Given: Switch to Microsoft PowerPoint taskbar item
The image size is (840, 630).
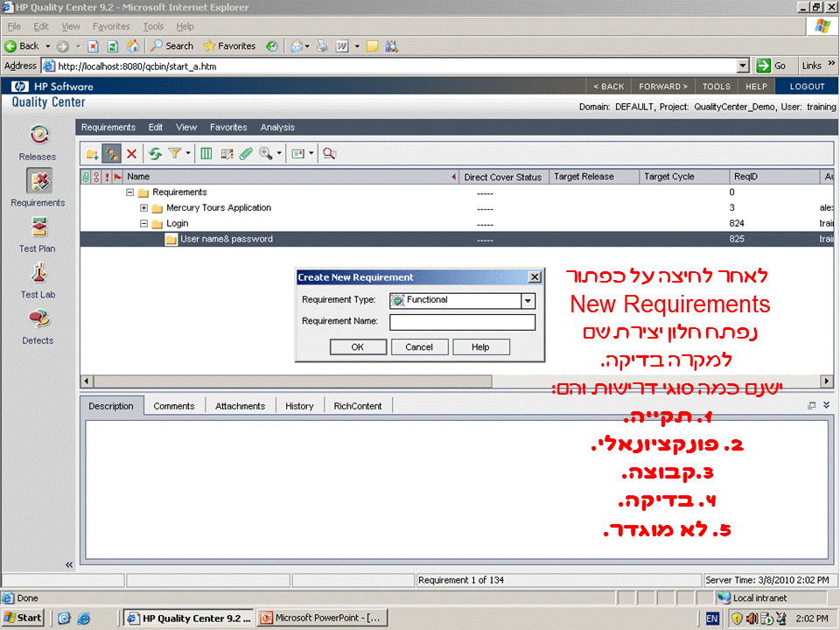Looking at the screenshot, I should [x=321, y=619].
